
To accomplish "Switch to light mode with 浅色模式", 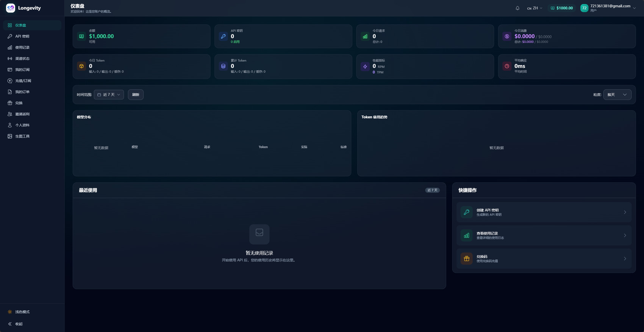I will coord(32,312).
